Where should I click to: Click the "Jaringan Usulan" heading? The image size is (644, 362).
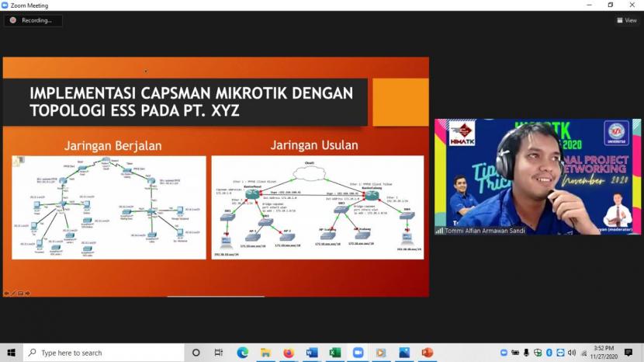point(314,144)
